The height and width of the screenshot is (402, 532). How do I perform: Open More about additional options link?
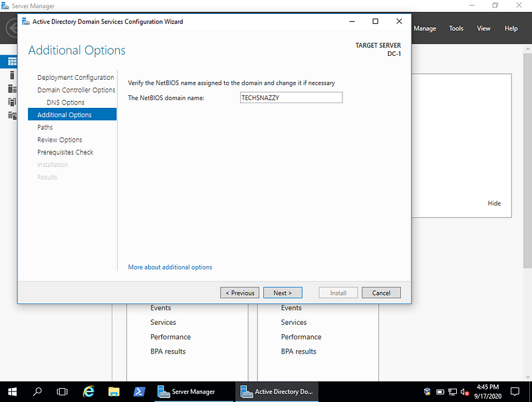click(170, 267)
